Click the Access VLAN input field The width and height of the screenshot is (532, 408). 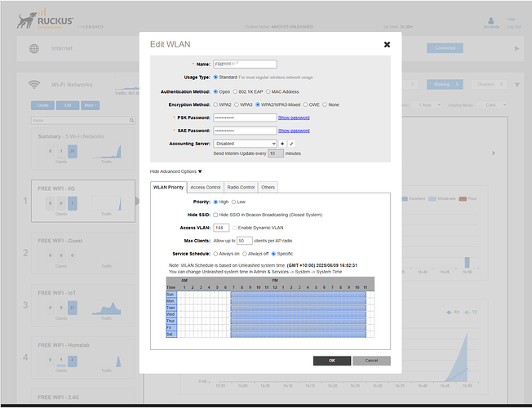click(x=220, y=228)
